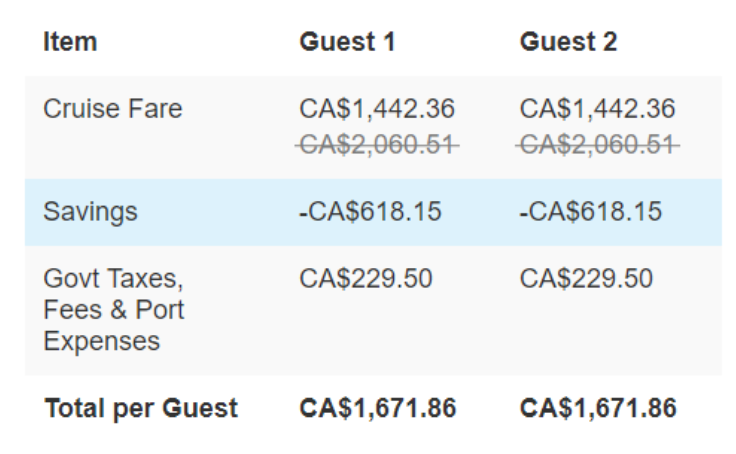This screenshot has width=736, height=454.
Task: Click 'Guest' in the 'Total per Guest' label
Action: 204,408
